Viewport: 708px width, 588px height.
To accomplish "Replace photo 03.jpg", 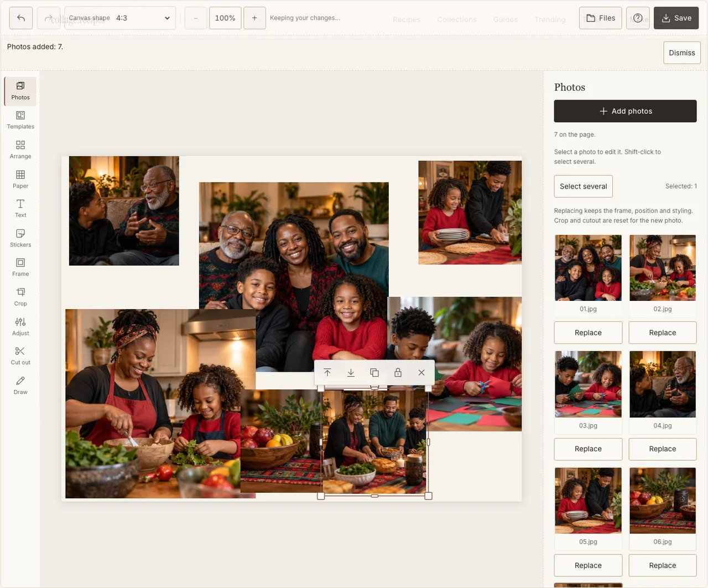I will point(588,449).
